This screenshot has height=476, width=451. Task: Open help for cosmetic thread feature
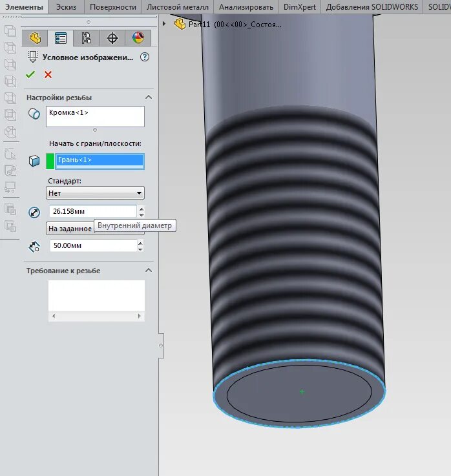tap(145, 57)
